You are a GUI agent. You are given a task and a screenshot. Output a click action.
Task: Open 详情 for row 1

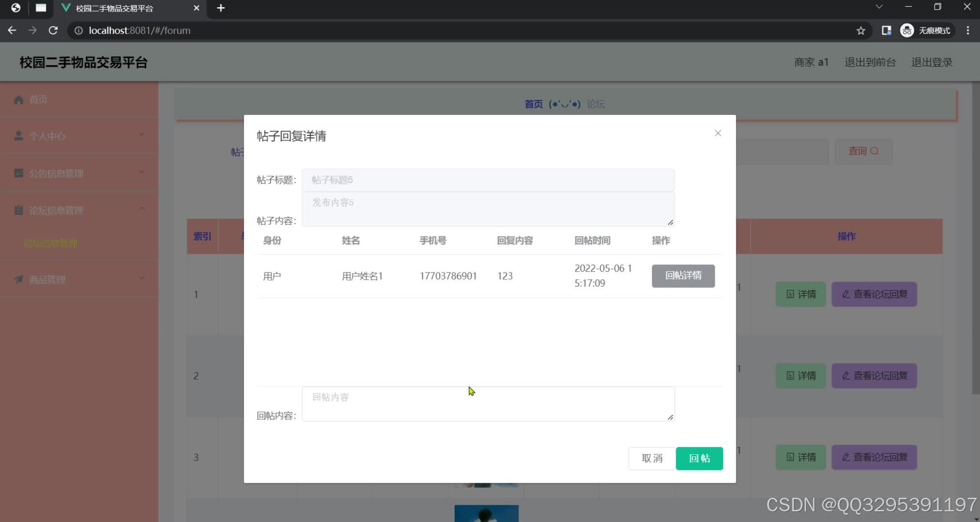click(801, 294)
